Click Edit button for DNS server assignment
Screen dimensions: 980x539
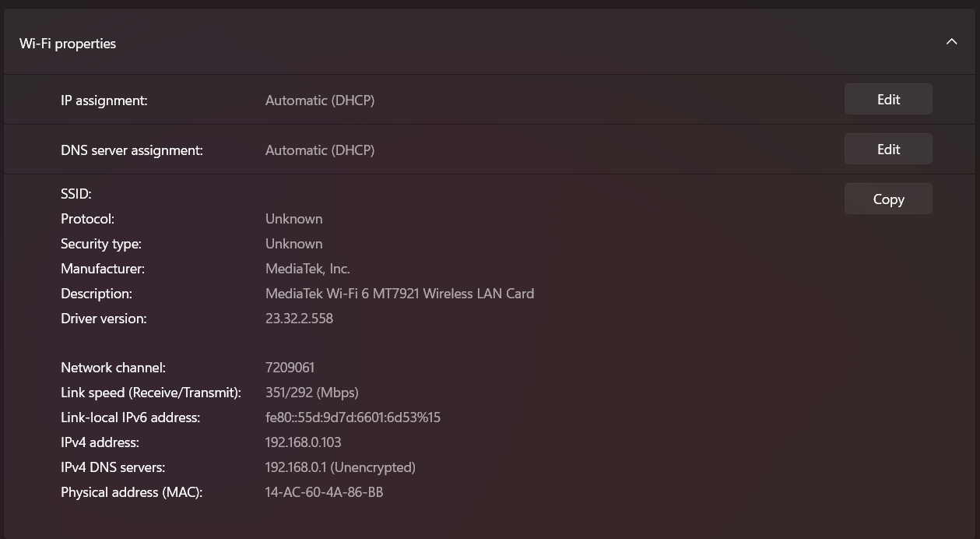[x=888, y=150]
